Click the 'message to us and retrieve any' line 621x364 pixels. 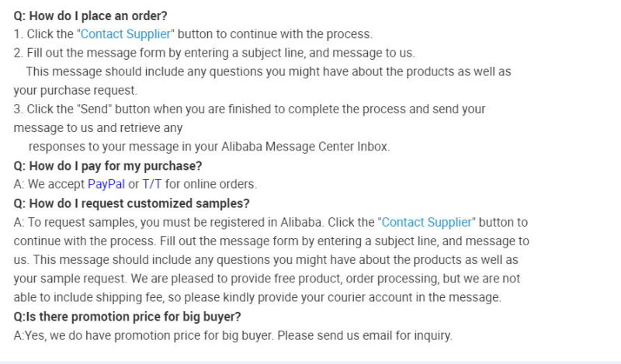pos(98,128)
